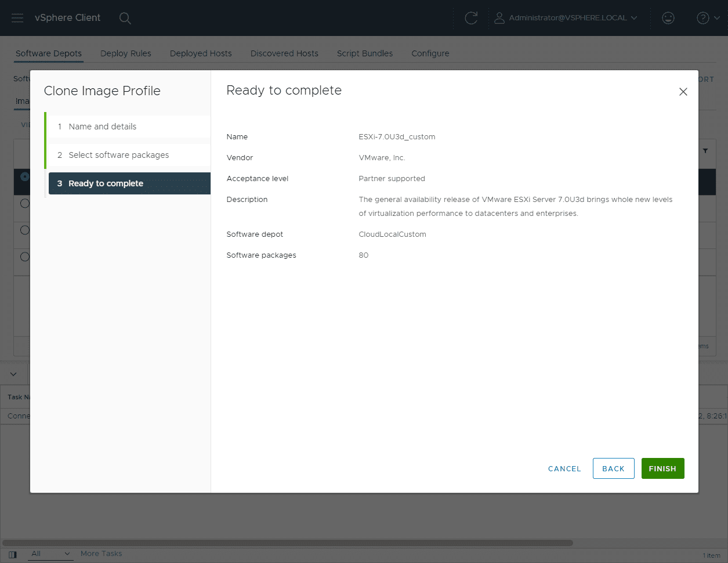
Task: Click the refresh icon in header
Action: coord(471,18)
